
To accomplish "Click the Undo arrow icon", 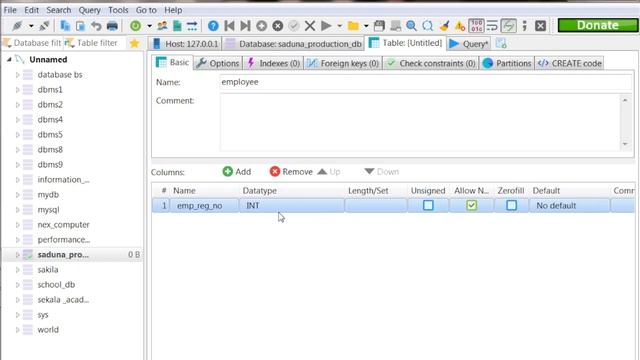I will click(x=96, y=26).
